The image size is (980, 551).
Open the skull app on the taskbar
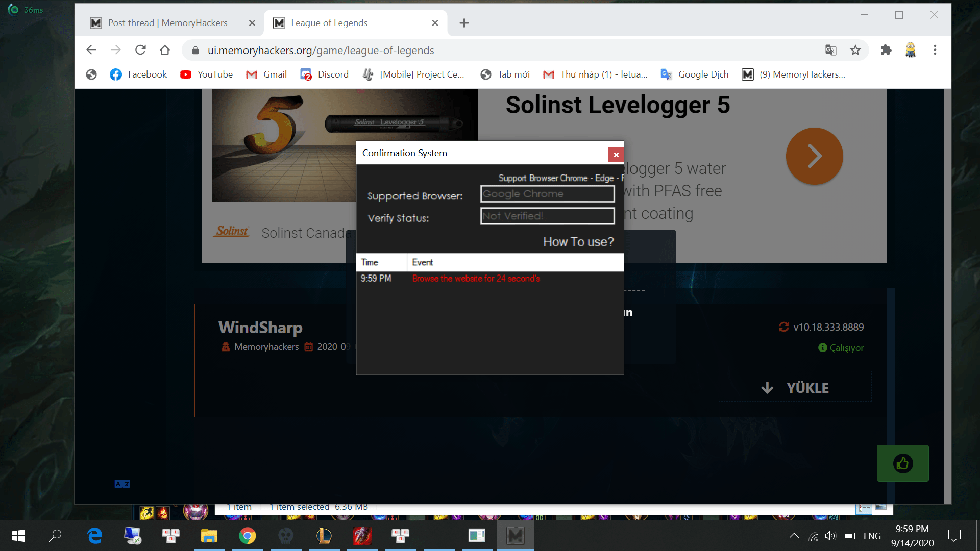tap(285, 536)
